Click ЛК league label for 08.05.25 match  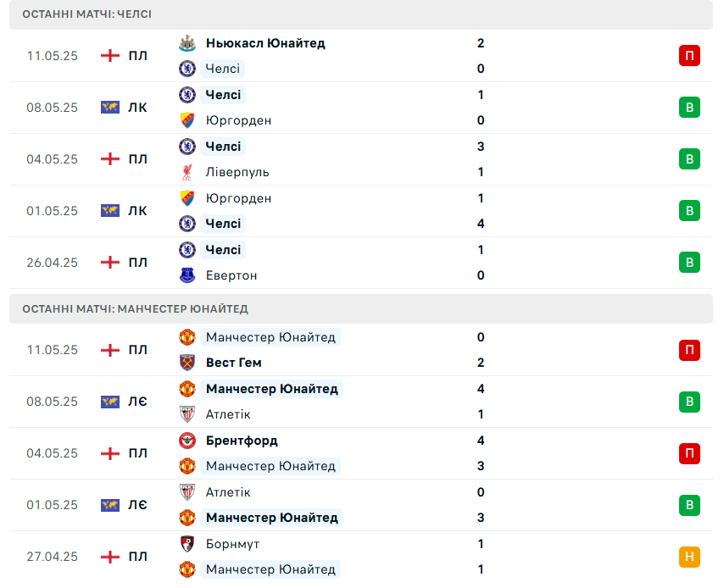click(137, 108)
